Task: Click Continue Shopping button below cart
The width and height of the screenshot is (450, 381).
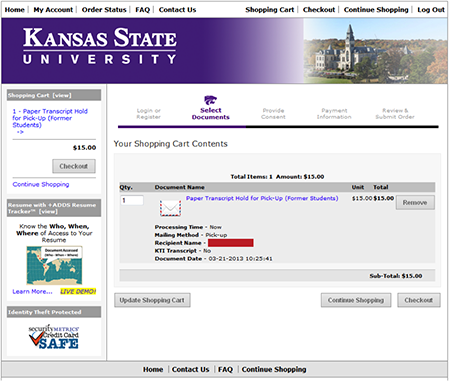Action: tap(356, 300)
